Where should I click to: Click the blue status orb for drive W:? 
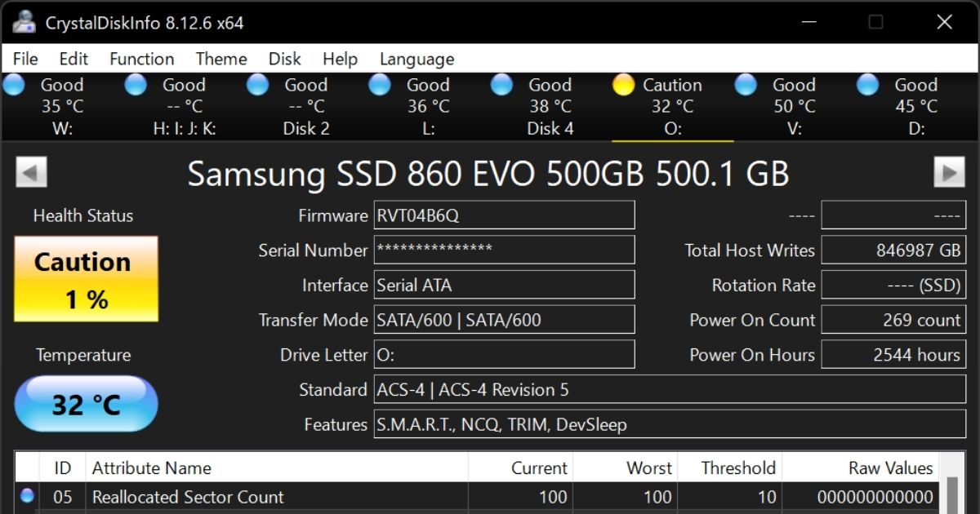coord(15,85)
